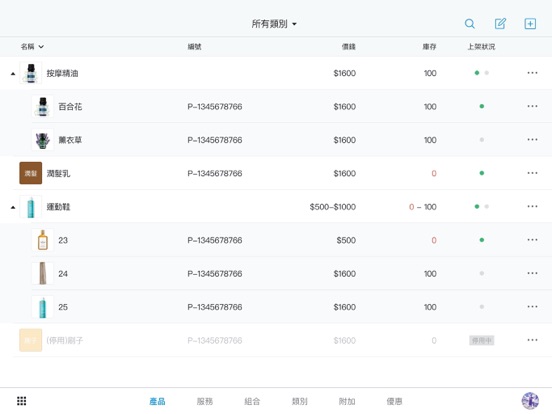The width and height of the screenshot is (552, 414).
Task: Click the 薰衣草 variant name
Action: [70, 140]
